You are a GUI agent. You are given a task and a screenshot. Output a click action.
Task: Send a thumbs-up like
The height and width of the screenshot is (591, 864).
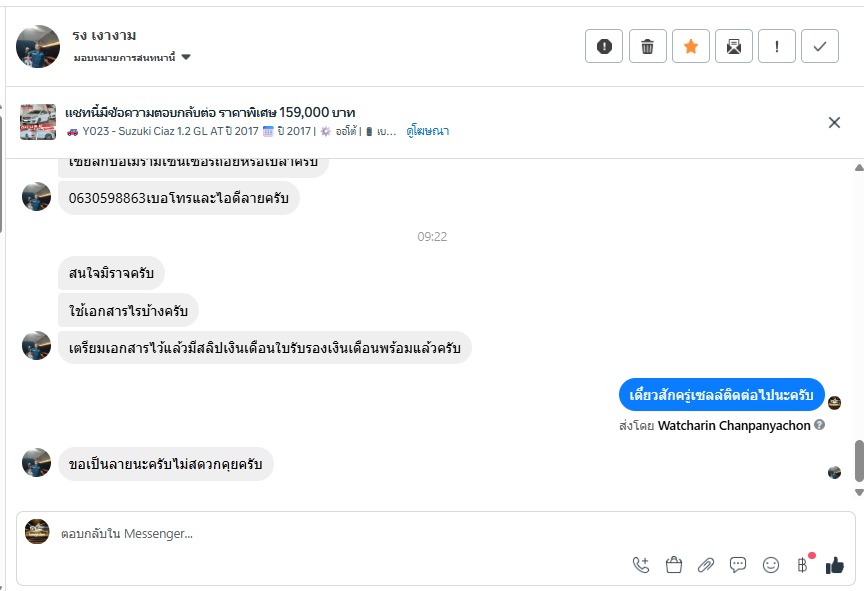coord(835,565)
